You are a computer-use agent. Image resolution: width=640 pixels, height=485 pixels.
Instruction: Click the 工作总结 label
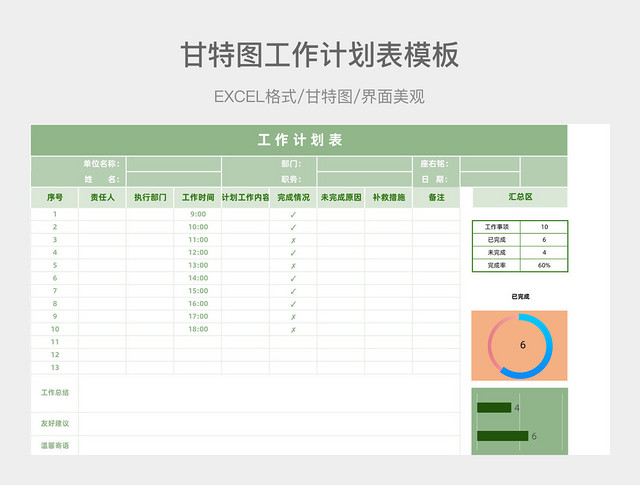[55, 393]
